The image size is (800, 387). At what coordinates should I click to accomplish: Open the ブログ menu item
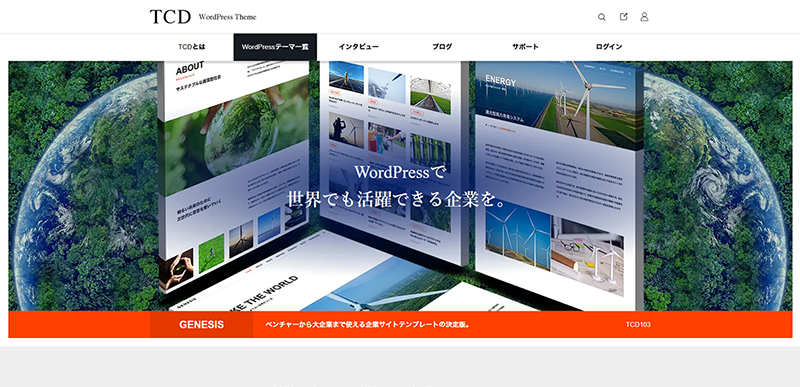coord(442,47)
